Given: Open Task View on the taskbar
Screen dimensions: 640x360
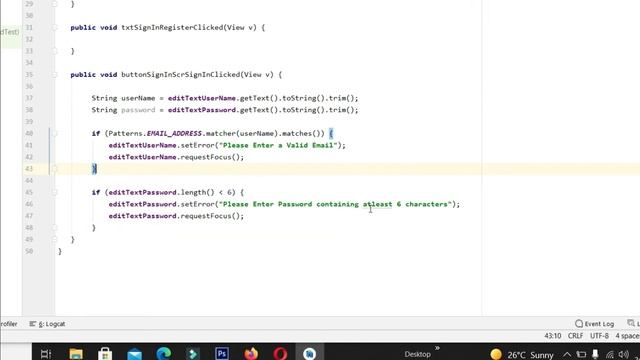Looking at the screenshot, I should (45, 353).
